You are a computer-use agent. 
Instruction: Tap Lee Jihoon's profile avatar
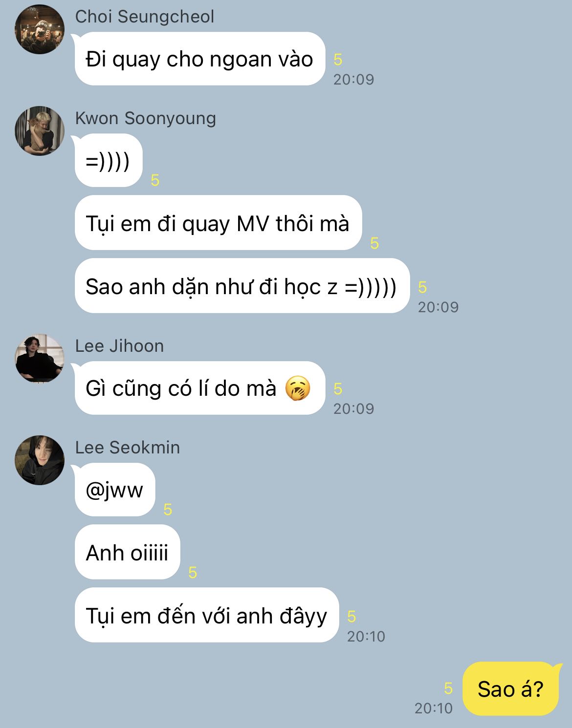(40, 359)
